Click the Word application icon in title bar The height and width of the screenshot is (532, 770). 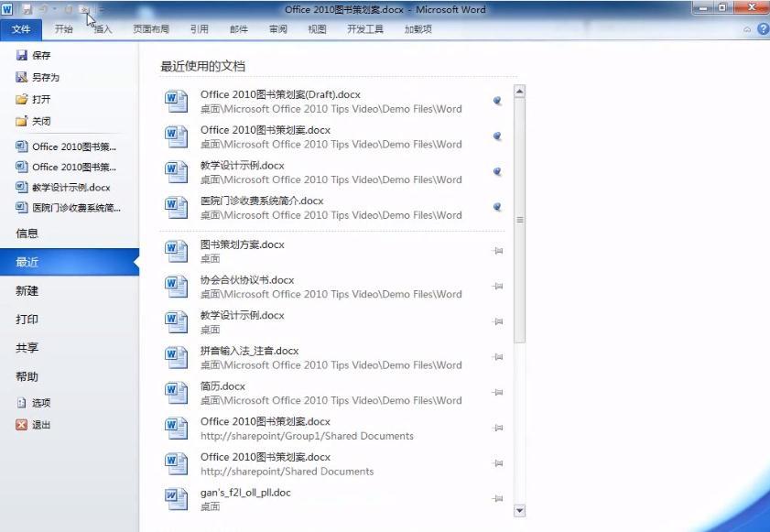[7, 9]
